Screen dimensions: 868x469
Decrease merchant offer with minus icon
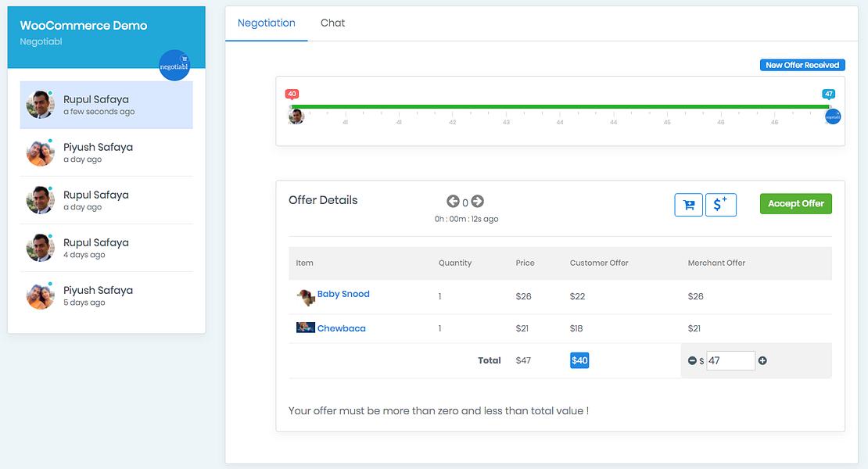click(692, 360)
